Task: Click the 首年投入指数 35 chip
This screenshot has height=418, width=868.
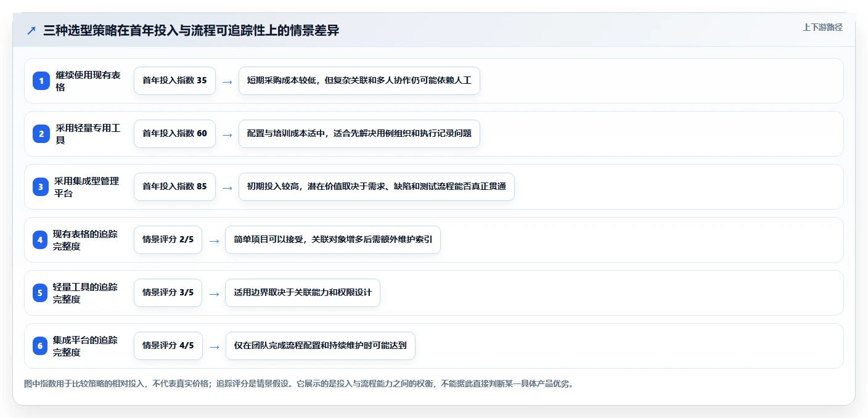Action: (x=174, y=81)
